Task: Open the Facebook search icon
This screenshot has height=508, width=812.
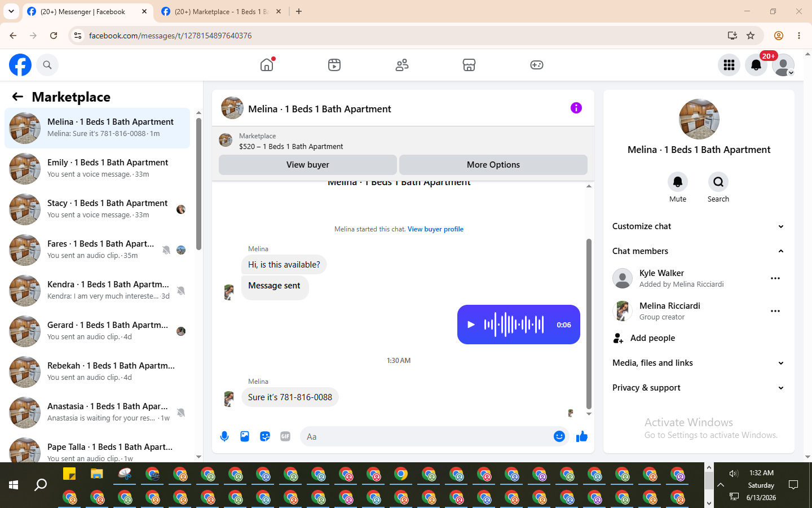Action: [47, 65]
